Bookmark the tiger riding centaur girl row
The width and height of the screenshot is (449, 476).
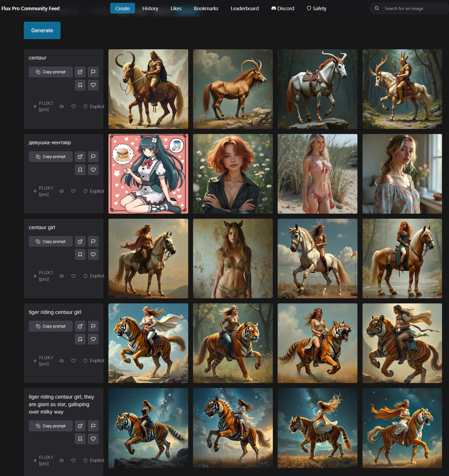(80, 339)
